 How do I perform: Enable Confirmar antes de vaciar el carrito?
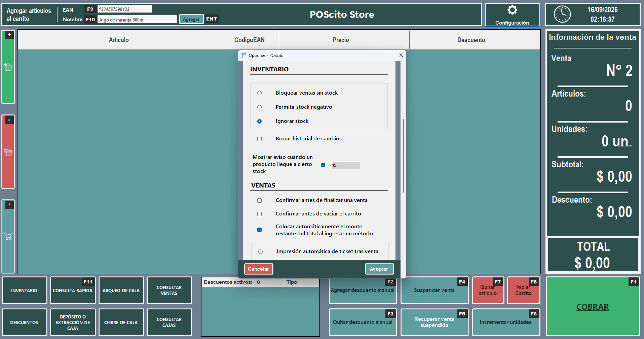click(x=259, y=214)
